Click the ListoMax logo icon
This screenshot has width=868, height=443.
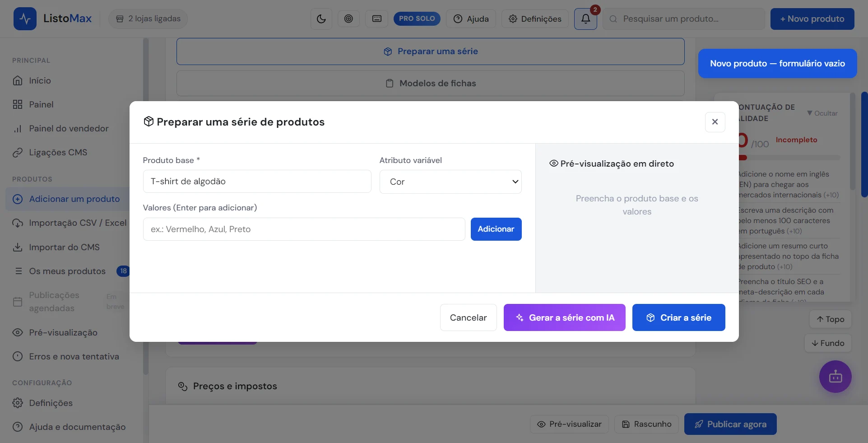[x=25, y=19]
